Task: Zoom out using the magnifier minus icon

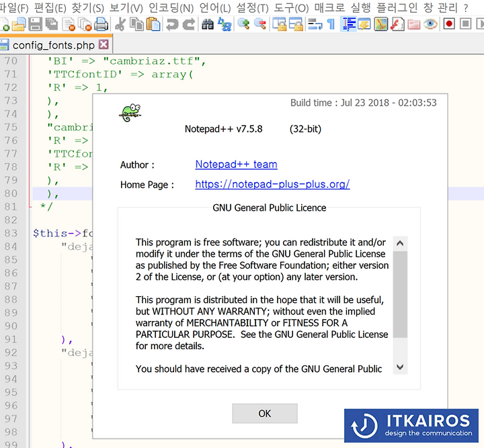Action: click(x=260, y=24)
